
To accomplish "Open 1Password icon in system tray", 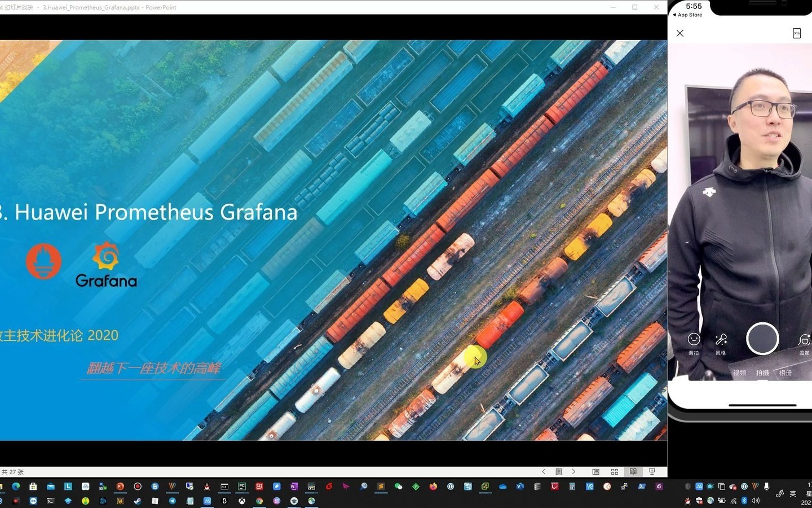I will 744,486.
